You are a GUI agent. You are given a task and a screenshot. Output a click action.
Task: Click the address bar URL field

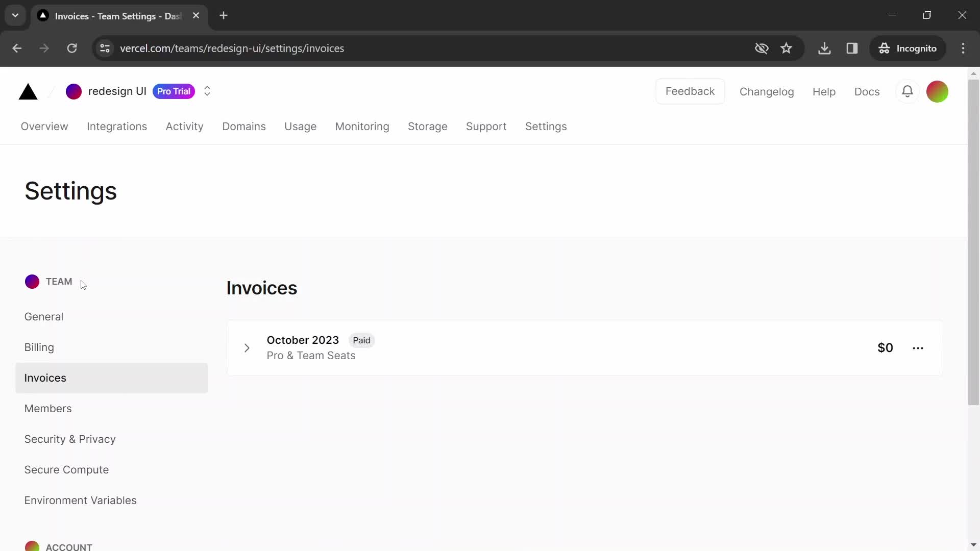(x=232, y=48)
